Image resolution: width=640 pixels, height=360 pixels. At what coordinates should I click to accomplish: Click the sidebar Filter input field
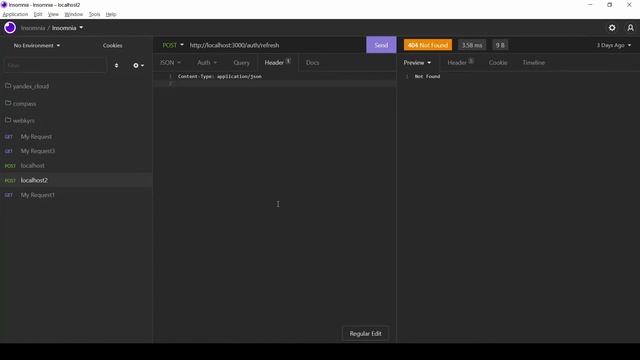(x=55, y=65)
